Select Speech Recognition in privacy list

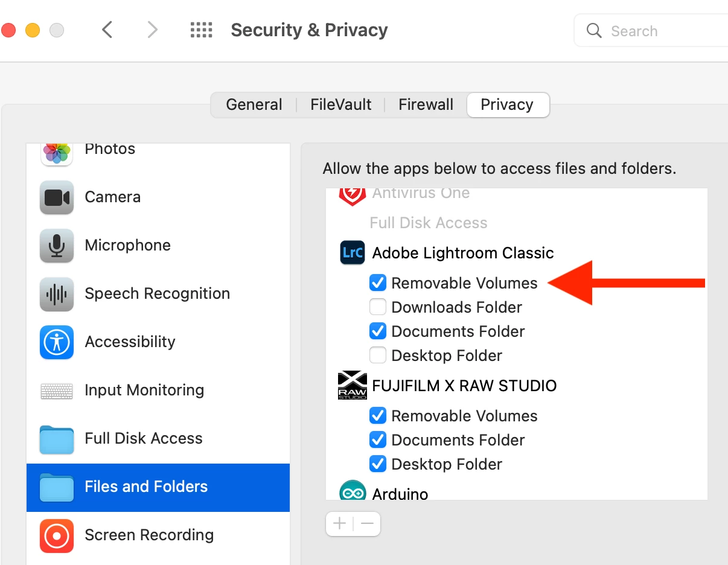click(x=158, y=294)
